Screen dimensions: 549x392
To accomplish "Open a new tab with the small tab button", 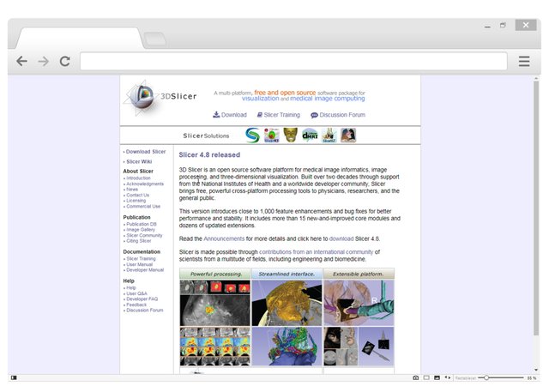I will 154,39.
